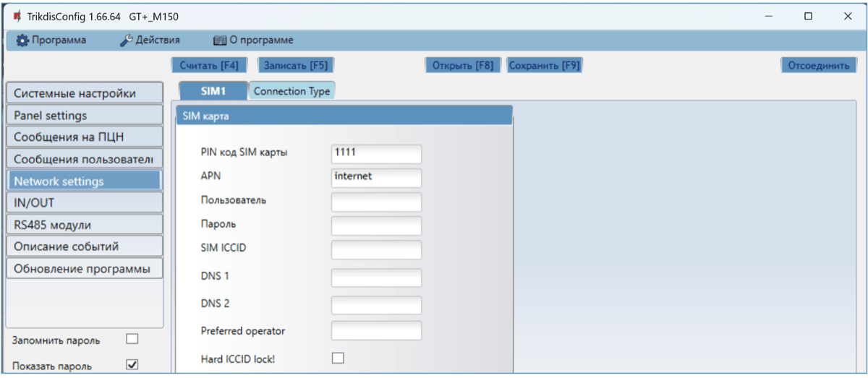Image resolution: width=868 pixels, height=378 pixels.
Task: Enable the Запомнить пароль checkbox
Action: pos(132,339)
